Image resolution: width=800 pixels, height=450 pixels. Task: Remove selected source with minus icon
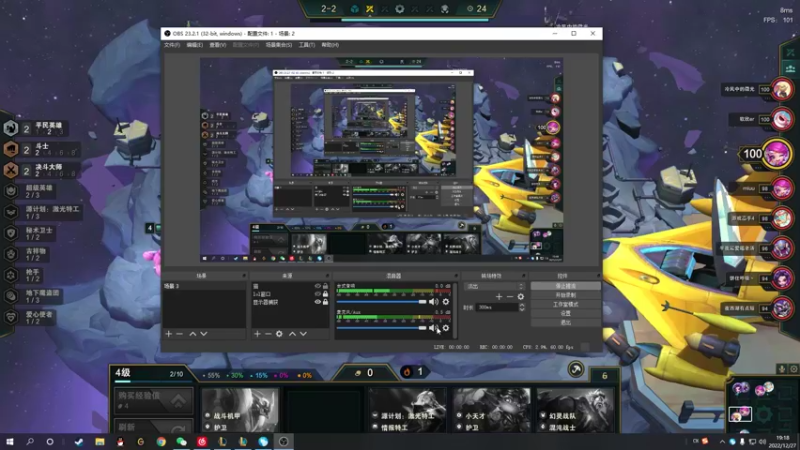coord(268,334)
